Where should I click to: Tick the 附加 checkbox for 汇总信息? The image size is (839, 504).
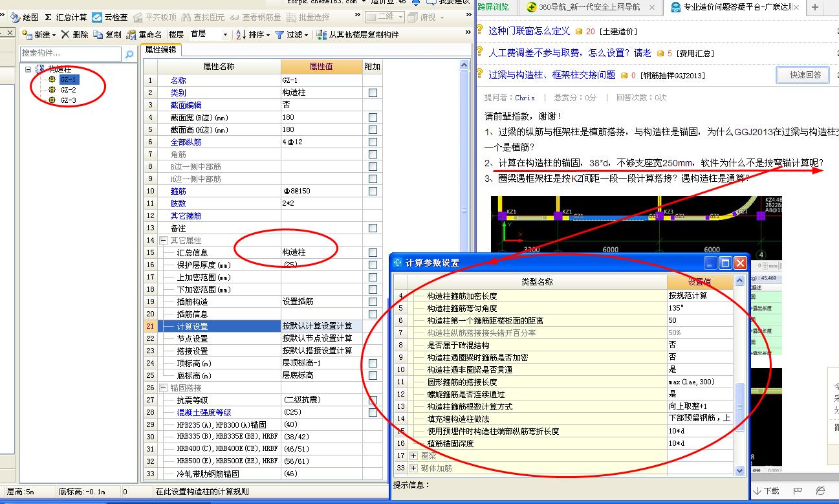pyautogui.click(x=373, y=253)
